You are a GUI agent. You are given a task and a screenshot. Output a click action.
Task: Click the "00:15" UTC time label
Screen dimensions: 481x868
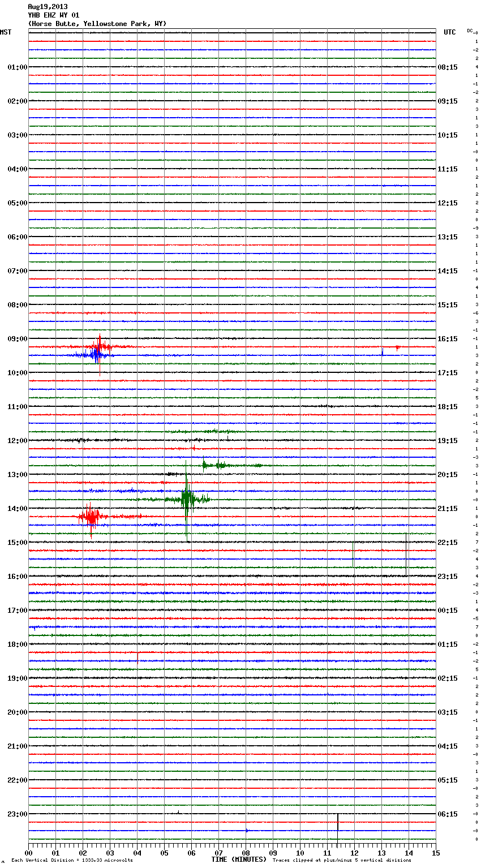point(448,611)
